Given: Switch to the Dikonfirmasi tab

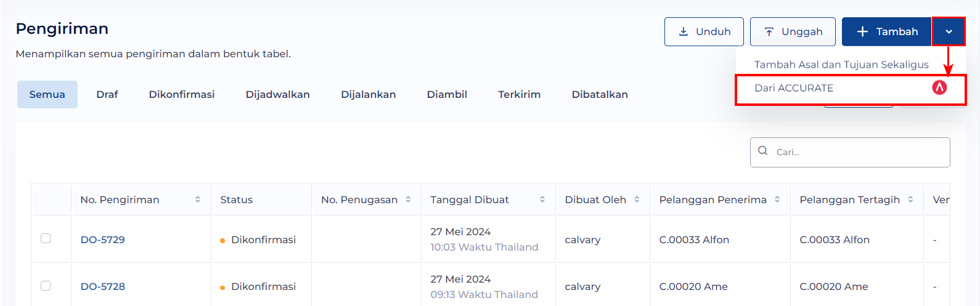Looking at the screenshot, I should tap(182, 94).
